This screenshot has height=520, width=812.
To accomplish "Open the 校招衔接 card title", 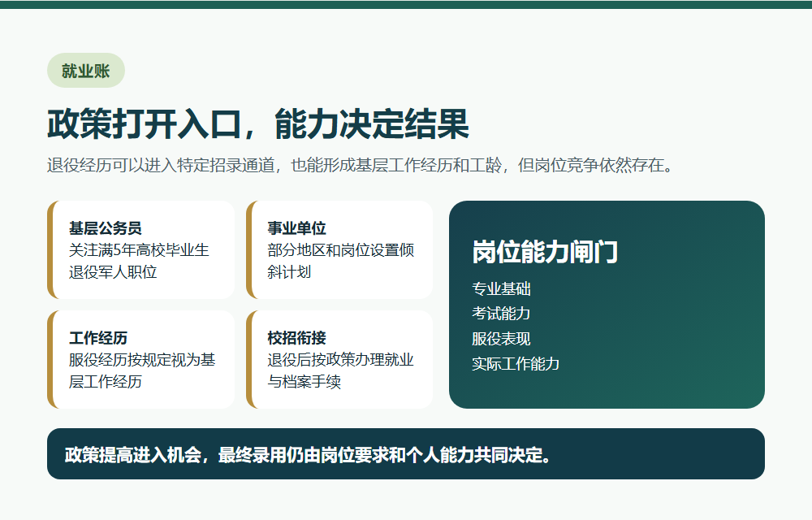I will click(296, 338).
